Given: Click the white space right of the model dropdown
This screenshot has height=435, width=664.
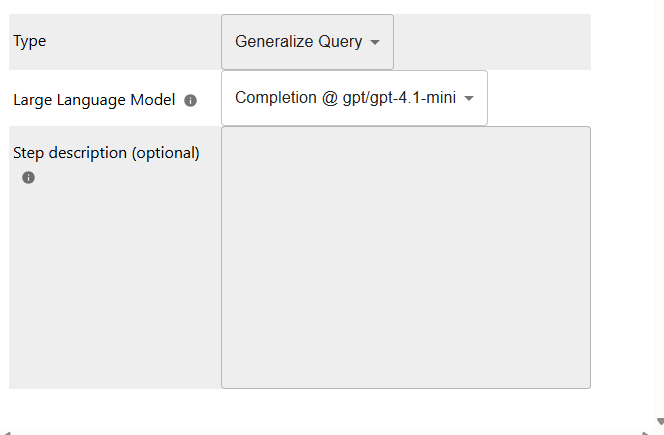Looking at the screenshot, I should (x=540, y=98).
